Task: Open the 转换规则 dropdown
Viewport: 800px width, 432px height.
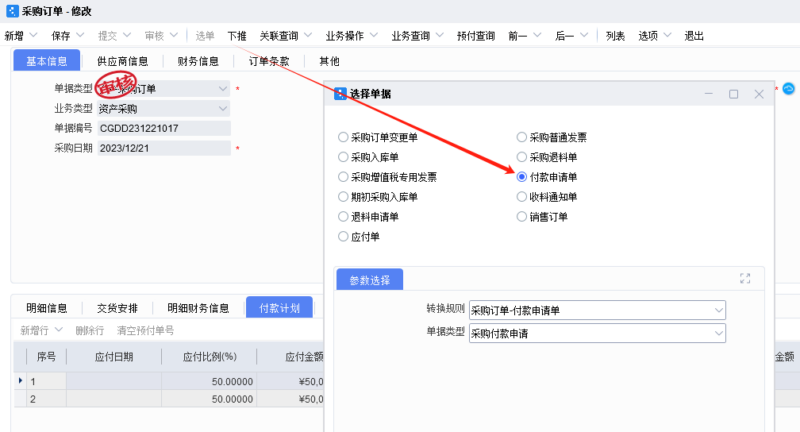Action: pos(718,310)
